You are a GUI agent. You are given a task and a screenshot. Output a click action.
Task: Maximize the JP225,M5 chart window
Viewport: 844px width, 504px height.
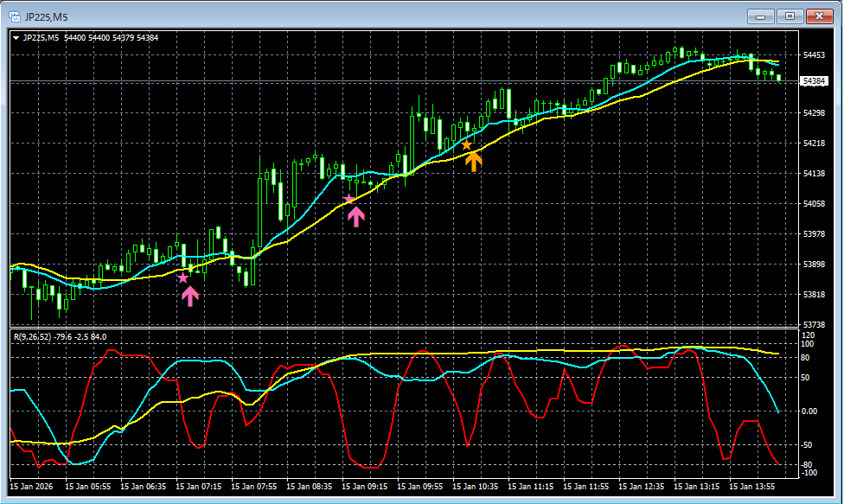(x=790, y=16)
